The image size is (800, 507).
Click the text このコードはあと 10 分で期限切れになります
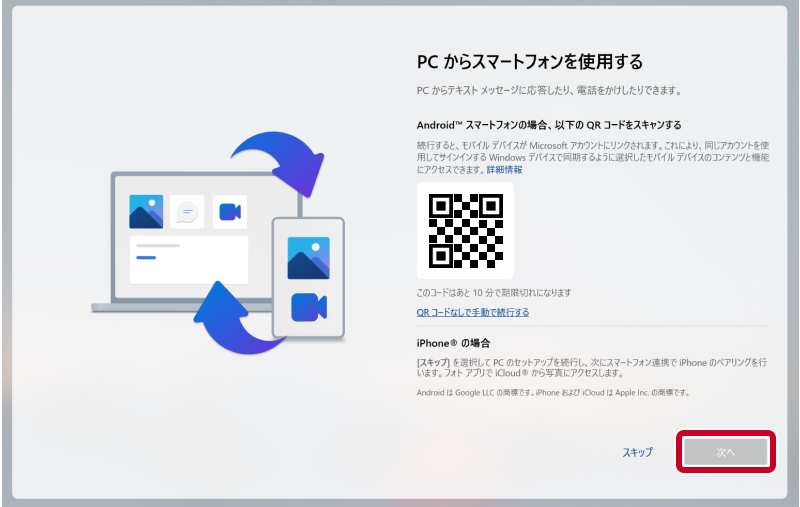(493, 293)
